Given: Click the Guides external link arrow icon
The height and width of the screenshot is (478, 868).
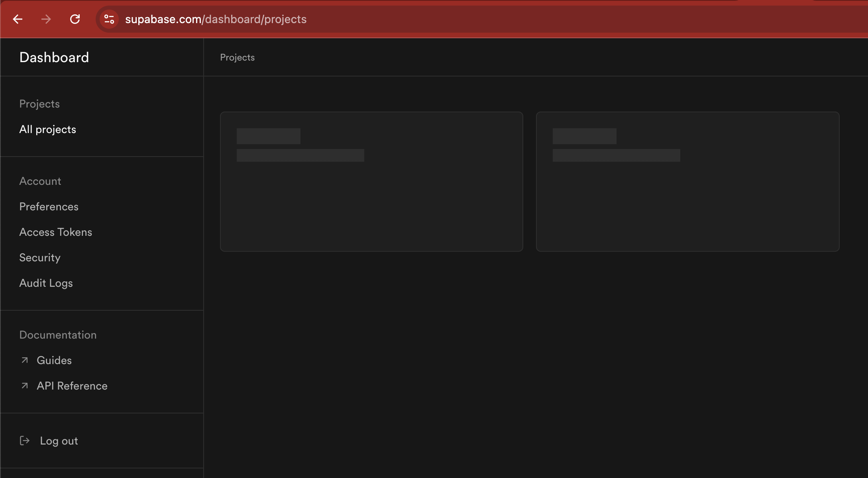Looking at the screenshot, I should tap(25, 360).
